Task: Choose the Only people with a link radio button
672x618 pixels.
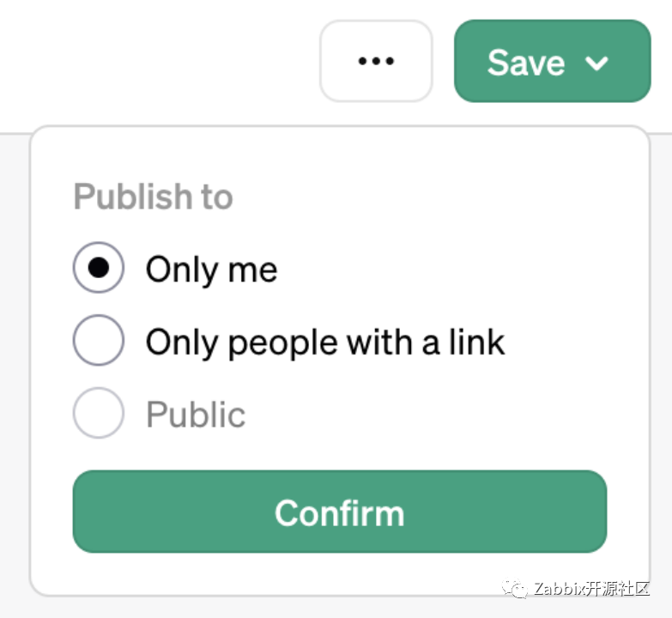Action: tap(99, 342)
